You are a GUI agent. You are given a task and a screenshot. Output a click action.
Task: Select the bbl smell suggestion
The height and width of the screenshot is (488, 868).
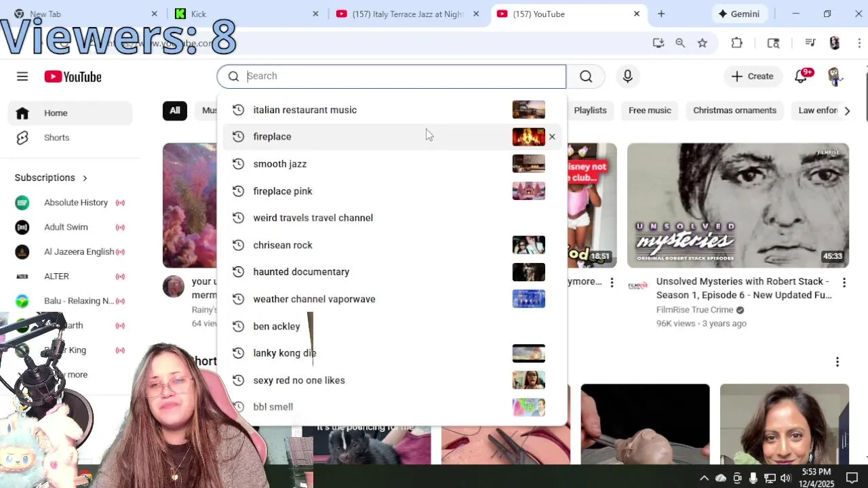pyautogui.click(x=391, y=407)
